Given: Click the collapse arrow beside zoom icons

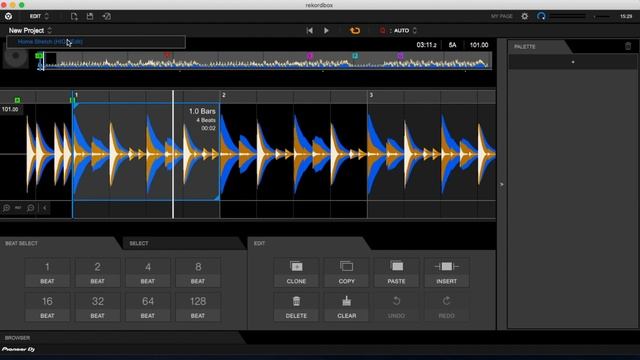Looking at the screenshot, I should (44, 208).
